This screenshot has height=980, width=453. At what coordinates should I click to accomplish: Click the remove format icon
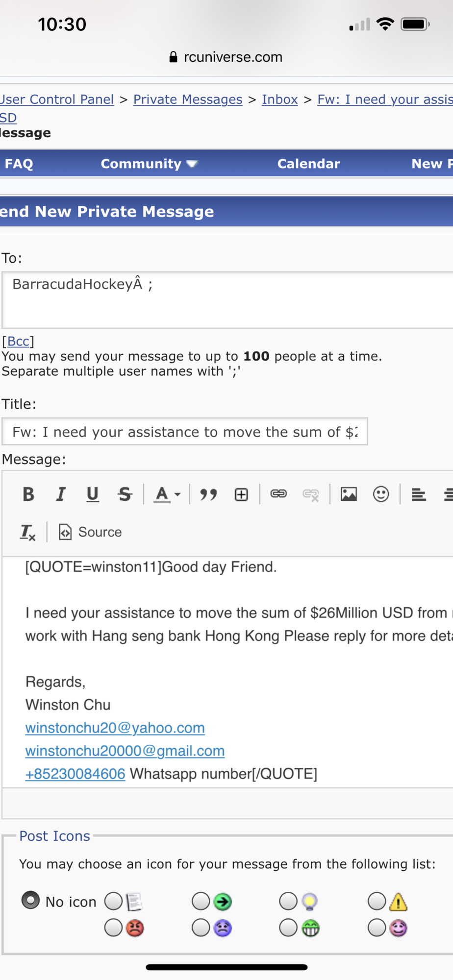tap(28, 532)
